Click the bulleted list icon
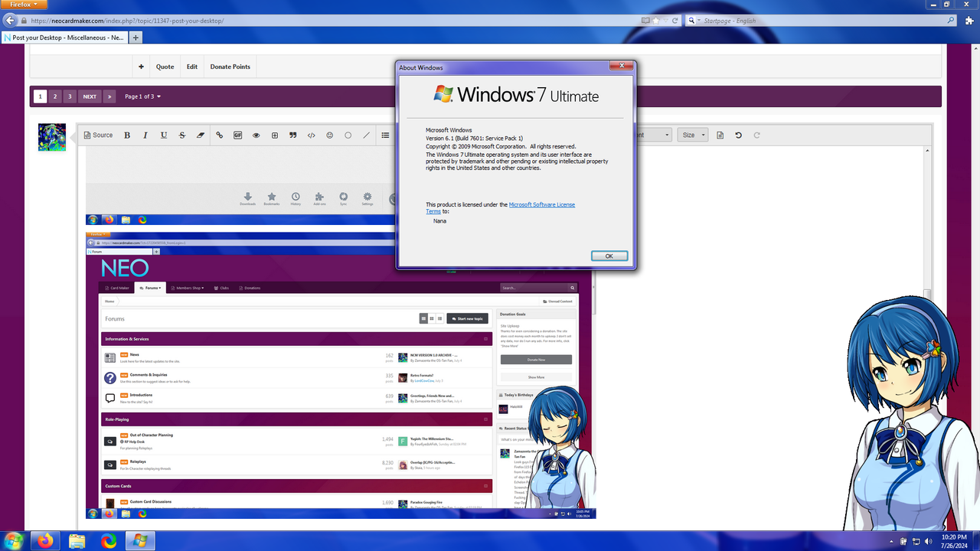 click(x=385, y=135)
